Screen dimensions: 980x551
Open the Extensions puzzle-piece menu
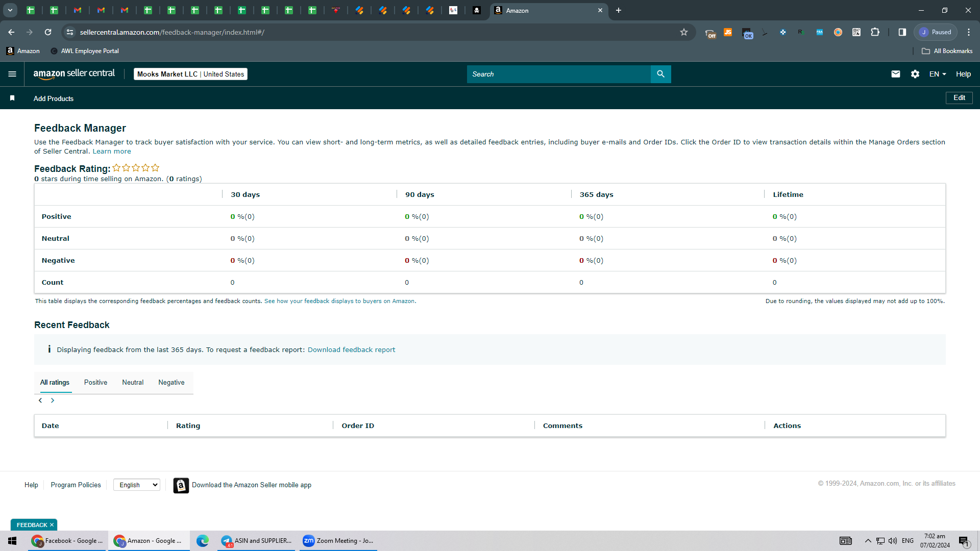(875, 32)
